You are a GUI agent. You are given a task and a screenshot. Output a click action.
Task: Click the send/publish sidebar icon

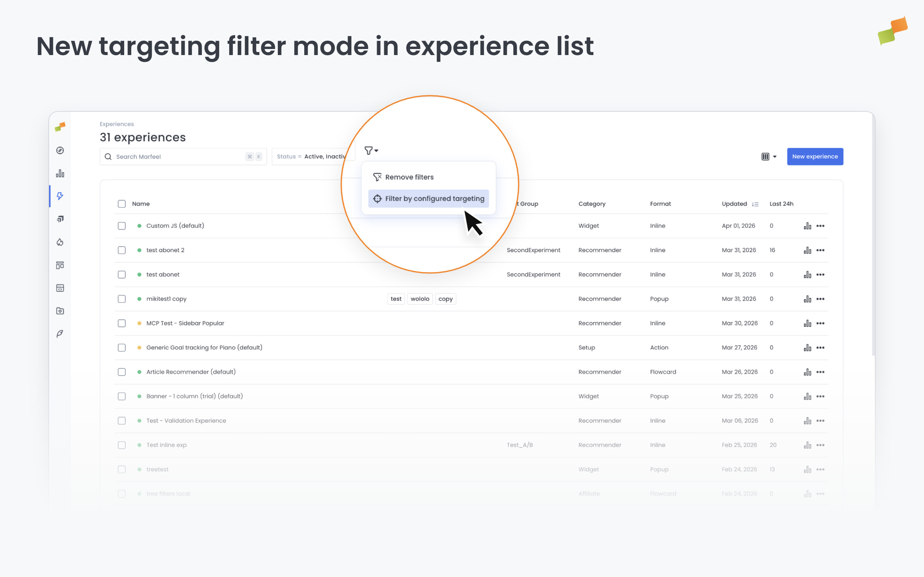[x=60, y=219]
